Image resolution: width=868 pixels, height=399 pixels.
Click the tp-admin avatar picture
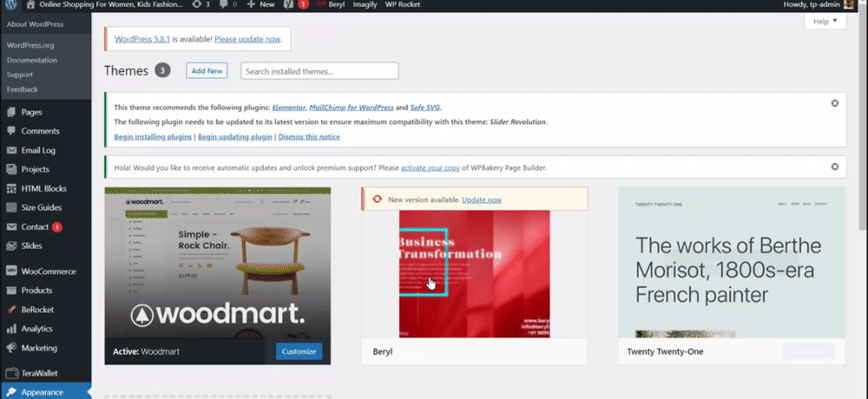(848, 4)
